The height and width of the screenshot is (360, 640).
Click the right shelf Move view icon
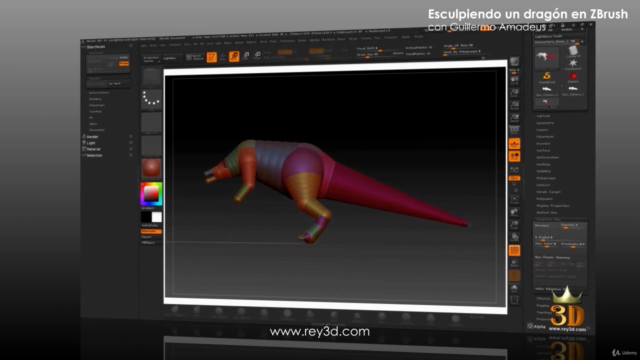point(514,212)
